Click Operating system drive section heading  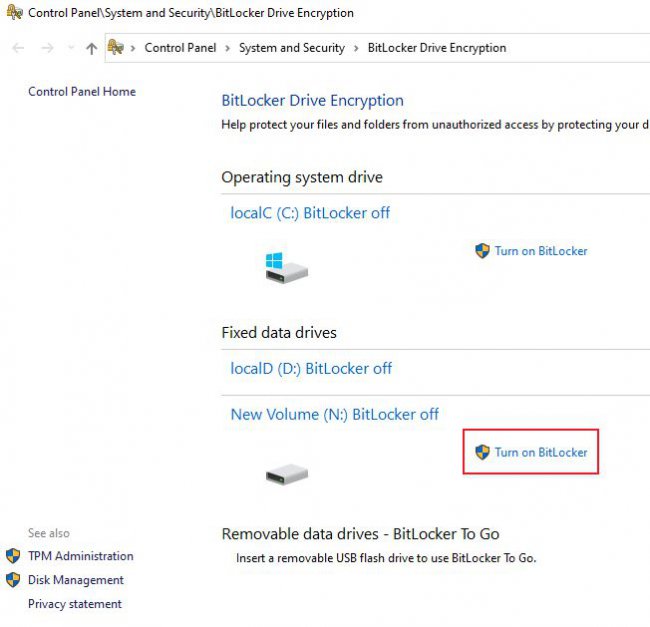coord(302,177)
